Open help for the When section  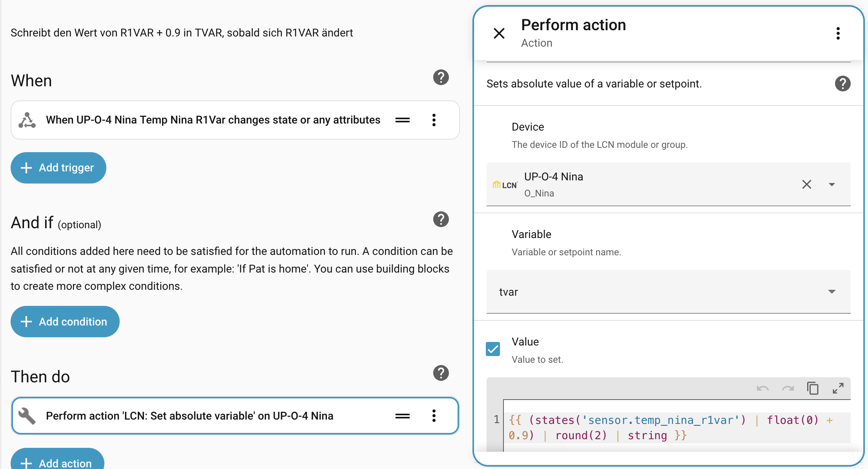click(441, 77)
